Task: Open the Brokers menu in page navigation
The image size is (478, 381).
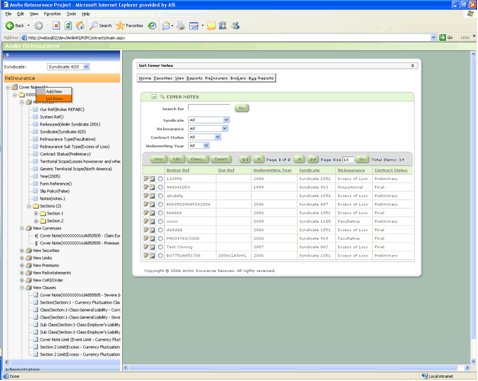Action: pyautogui.click(x=238, y=78)
